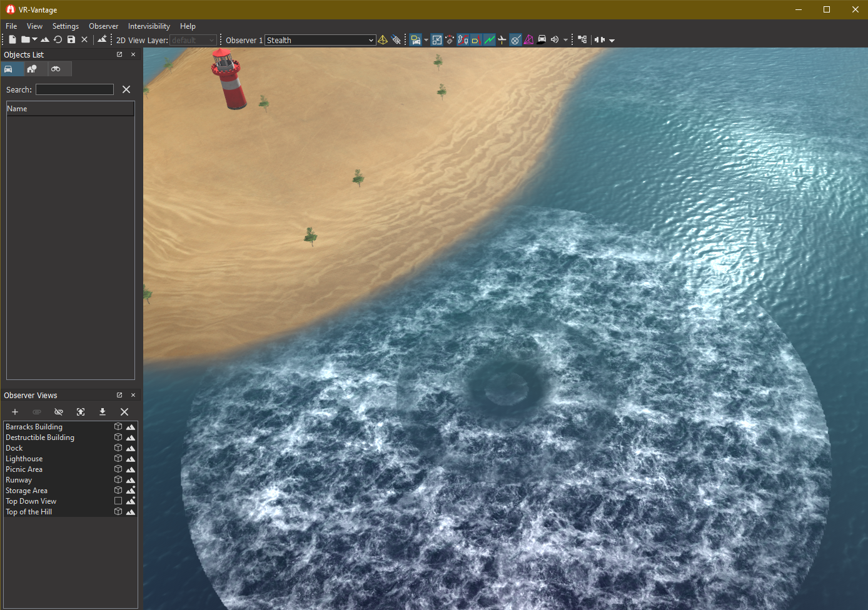Open the View menu
The height and width of the screenshot is (610, 868).
tap(34, 26)
